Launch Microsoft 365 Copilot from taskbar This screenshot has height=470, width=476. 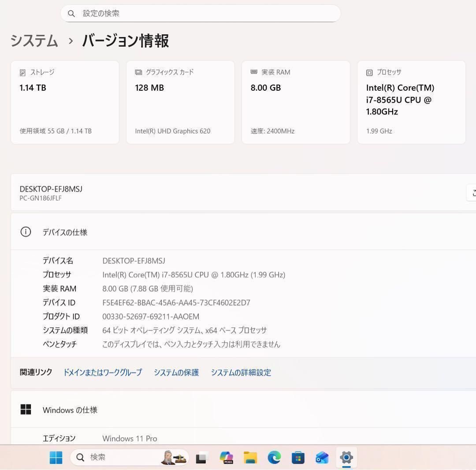pyautogui.click(x=227, y=458)
